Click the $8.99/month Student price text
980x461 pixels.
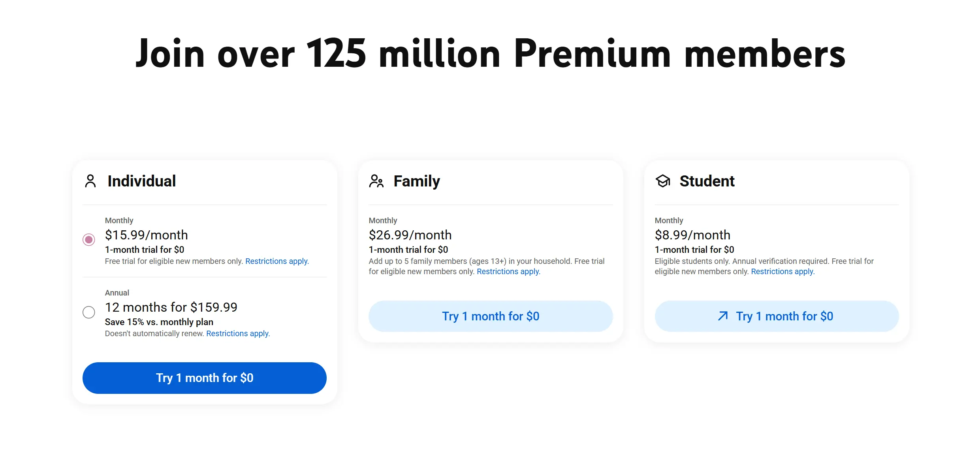692,235
